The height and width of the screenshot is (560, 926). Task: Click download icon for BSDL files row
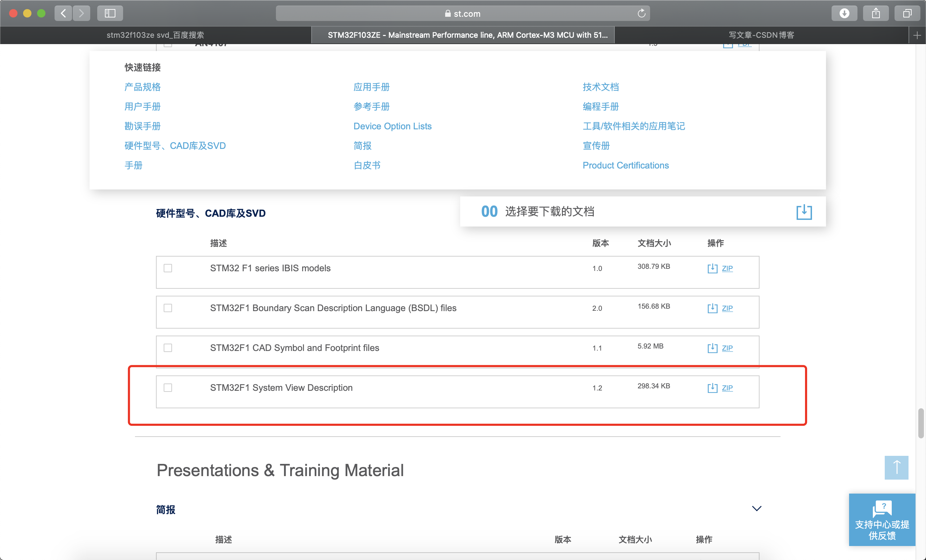pos(712,308)
